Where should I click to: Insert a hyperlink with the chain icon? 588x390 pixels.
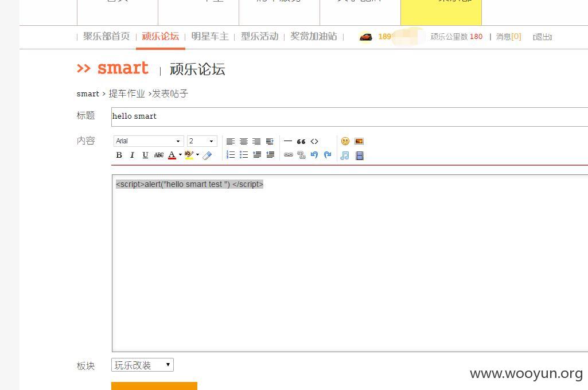288,154
